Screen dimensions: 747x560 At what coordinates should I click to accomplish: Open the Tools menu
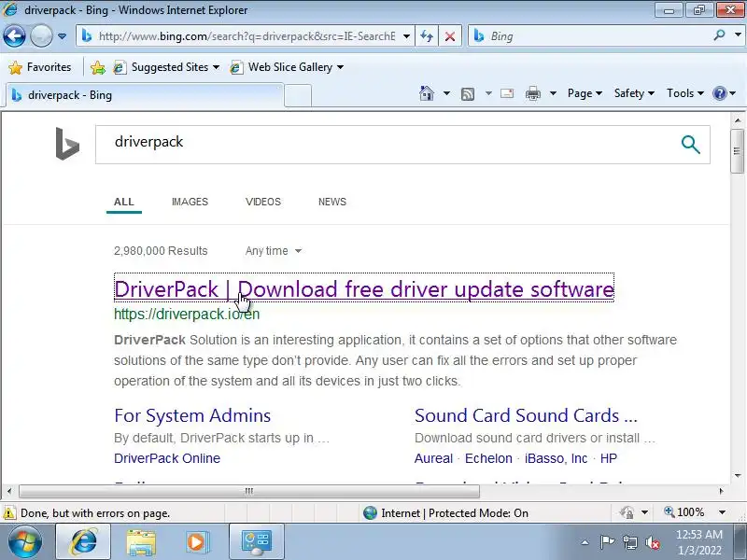click(x=685, y=93)
